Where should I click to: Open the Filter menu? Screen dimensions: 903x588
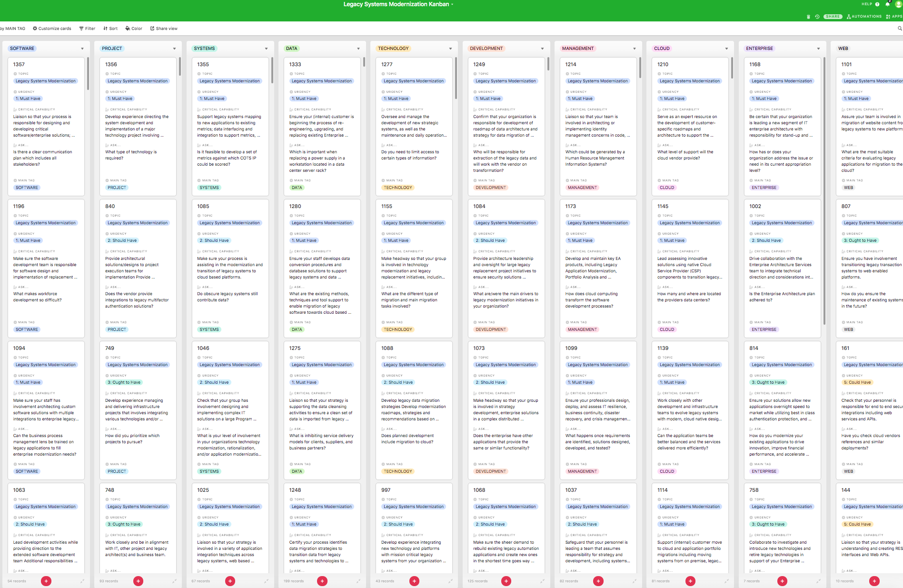pos(87,29)
